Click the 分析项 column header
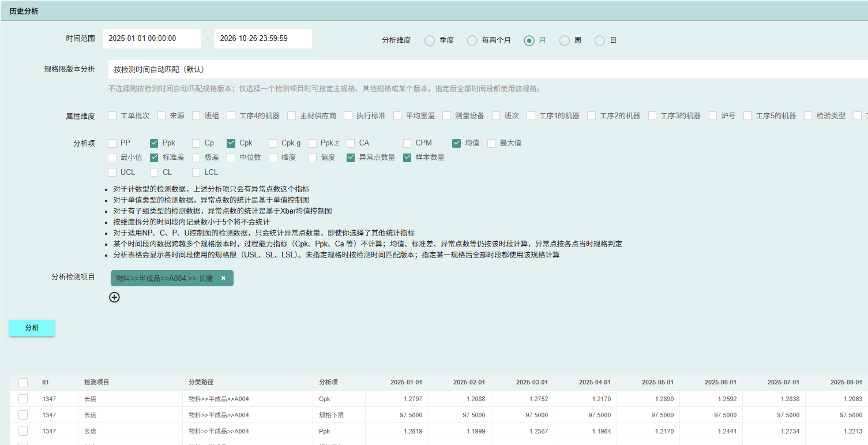The image size is (868, 445). coord(329,383)
